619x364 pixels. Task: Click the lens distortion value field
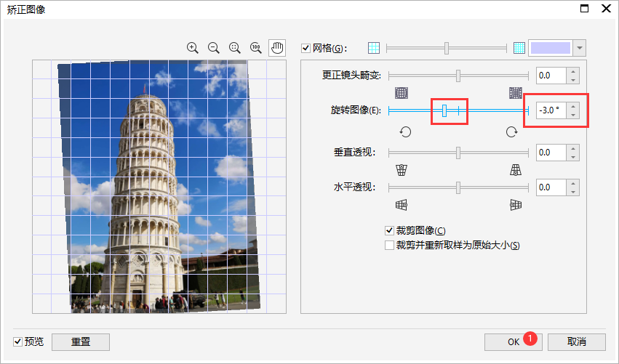click(x=551, y=76)
